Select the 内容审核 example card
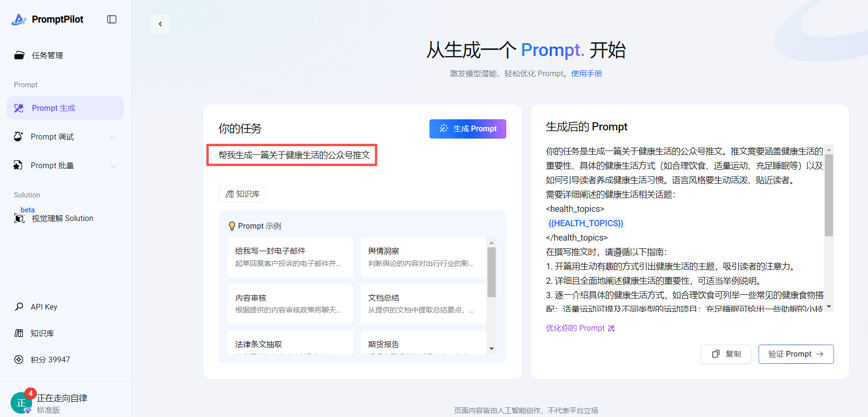The height and width of the screenshot is (417, 868). tap(291, 304)
